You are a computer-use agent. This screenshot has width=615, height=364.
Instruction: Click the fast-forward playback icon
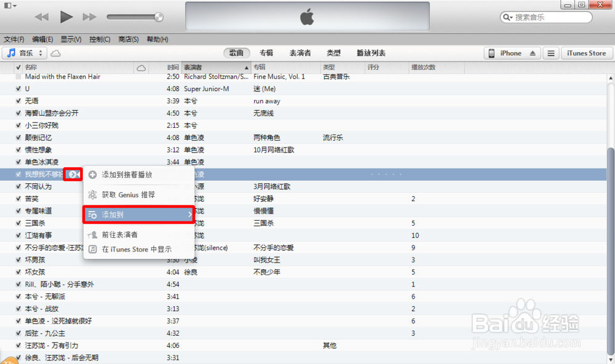tap(89, 17)
